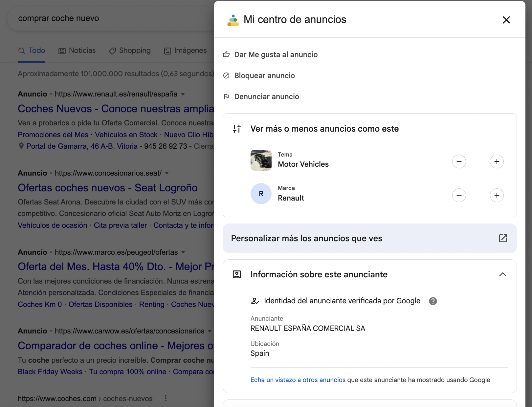Select the Todo search tab
Screen dimensions: 532x407
point(32,51)
